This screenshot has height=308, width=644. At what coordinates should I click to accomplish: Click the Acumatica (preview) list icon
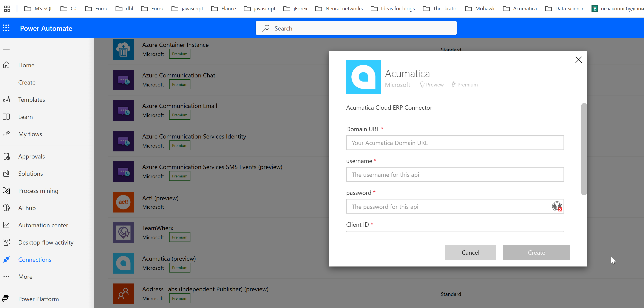coord(123,263)
